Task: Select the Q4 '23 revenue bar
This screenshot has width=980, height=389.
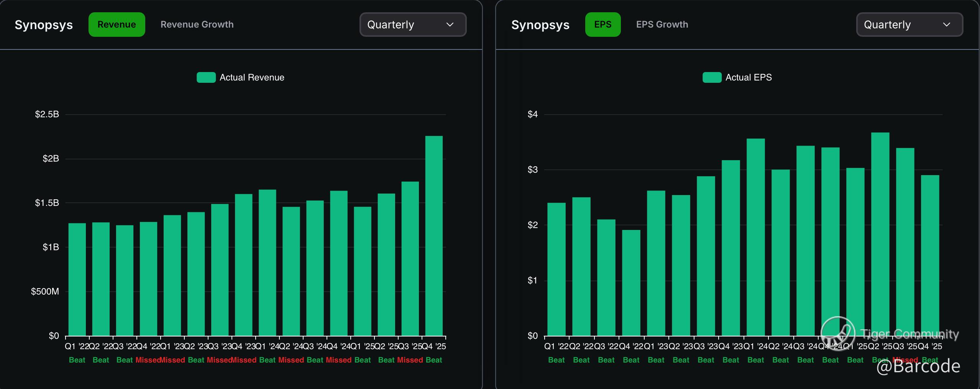Action: click(243, 265)
